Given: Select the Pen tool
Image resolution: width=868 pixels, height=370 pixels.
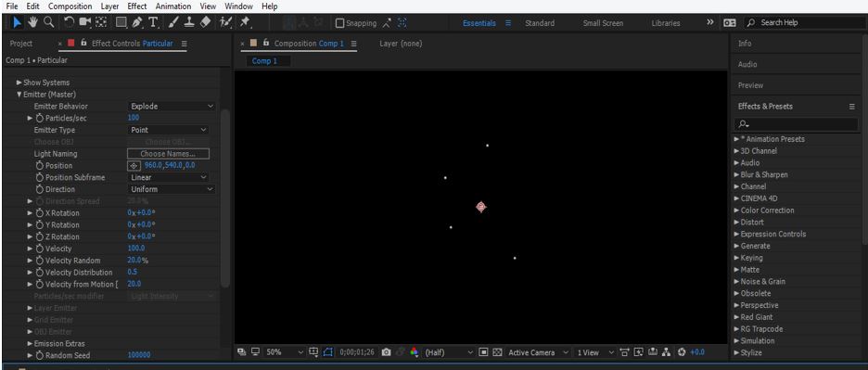Looking at the screenshot, I should click(137, 22).
